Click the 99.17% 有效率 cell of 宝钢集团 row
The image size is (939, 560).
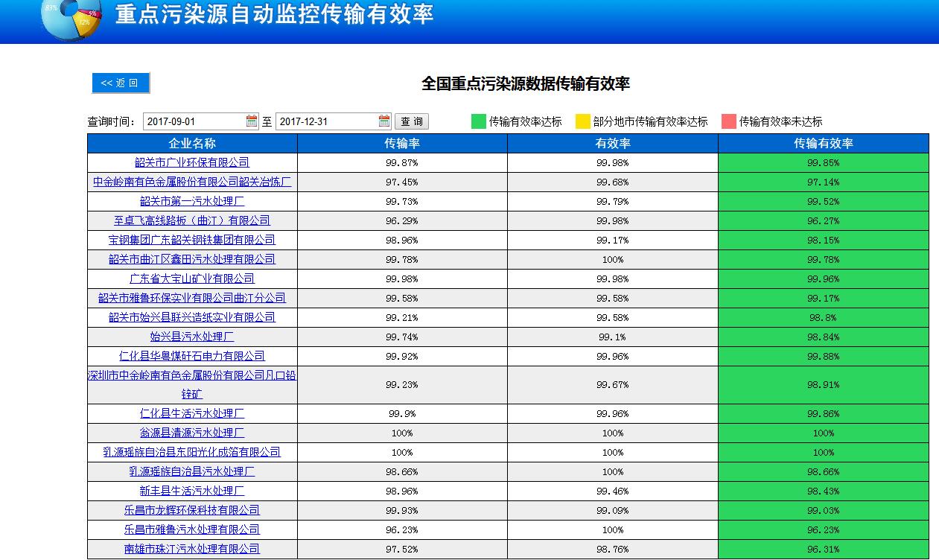613,240
